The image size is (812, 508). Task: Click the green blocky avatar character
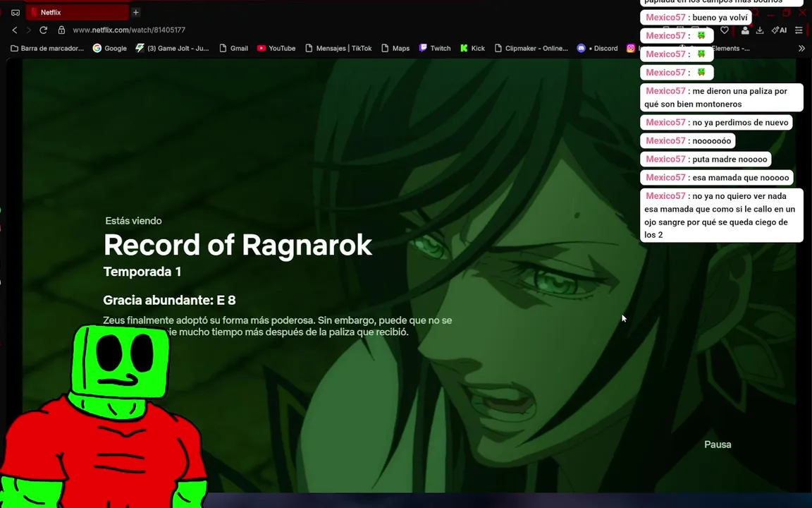pos(104,417)
